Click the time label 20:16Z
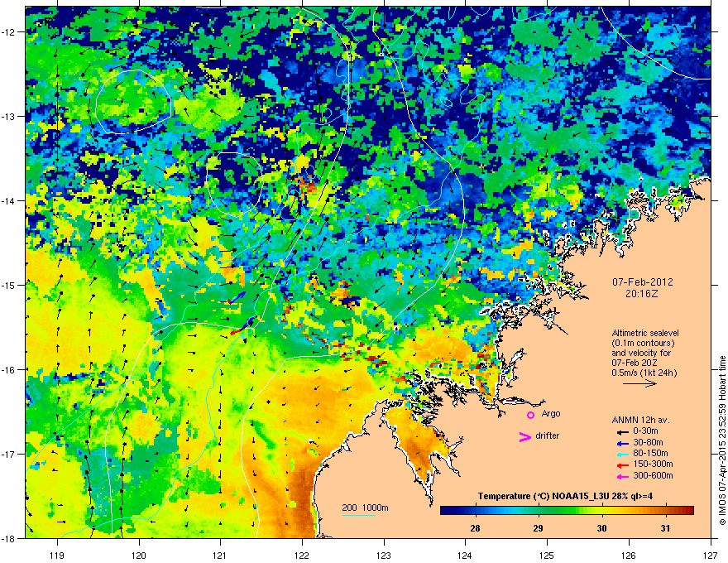This screenshot has width=728, height=563. coord(642,294)
